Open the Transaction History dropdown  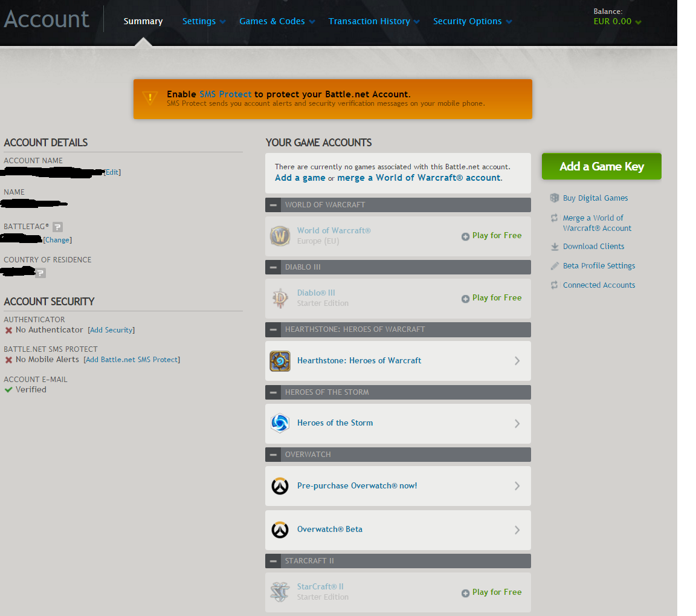(x=374, y=21)
